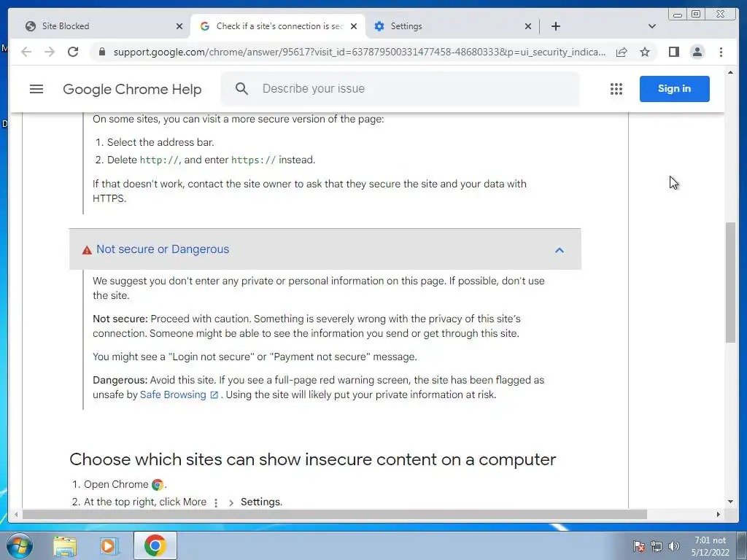The image size is (747, 560).
Task: Close the Check if a site's connection tab
Action: pos(354,27)
